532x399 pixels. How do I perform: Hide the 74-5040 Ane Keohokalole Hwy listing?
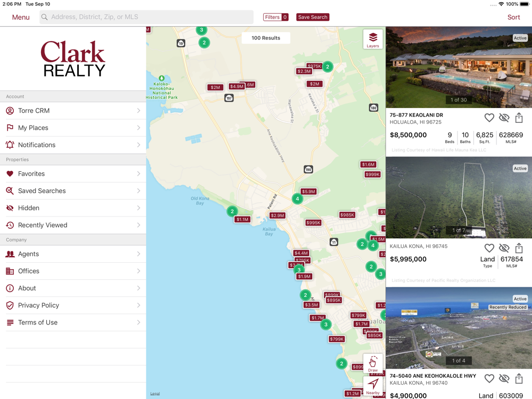pos(504,378)
